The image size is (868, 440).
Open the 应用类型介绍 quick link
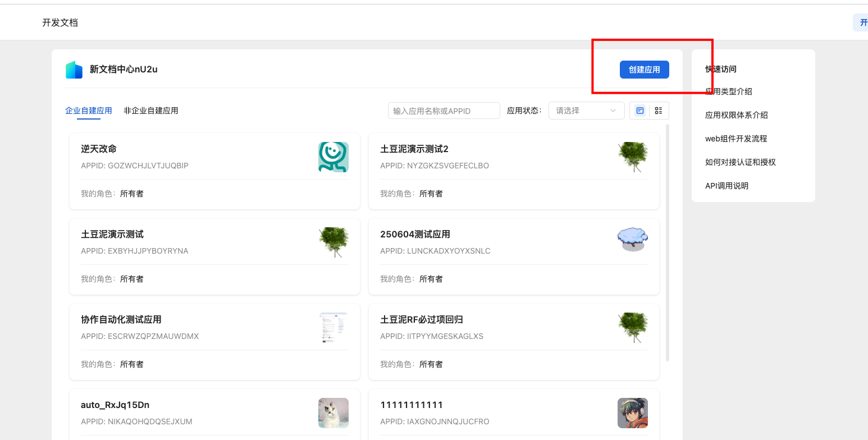pyautogui.click(x=729, y=91)
